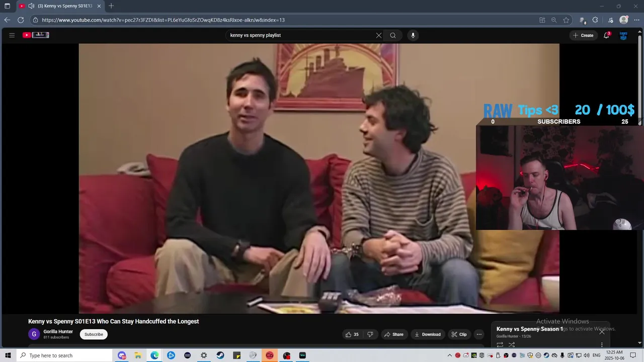Close the Kenny vs Spenny playlist panel
Viewport: 644px width, 362px height.
coord(602,331)
